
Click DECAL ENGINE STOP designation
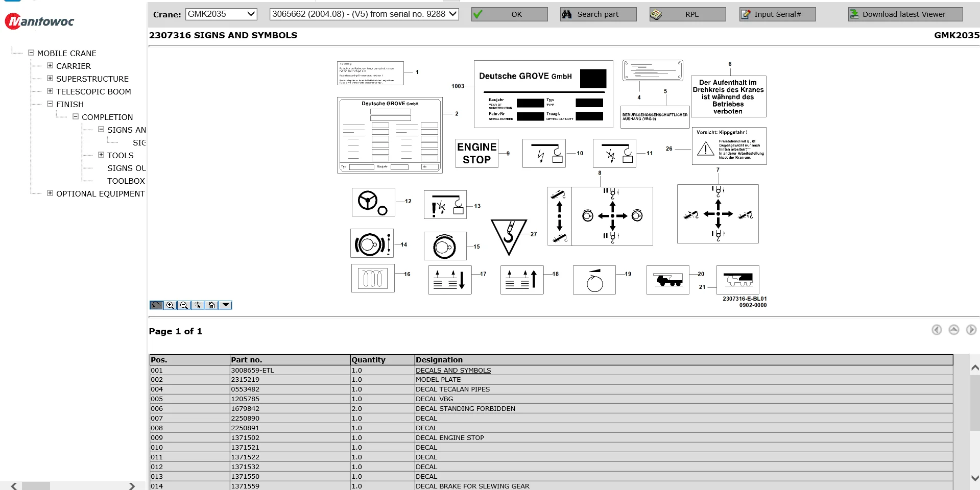pyautogui.click(x=450, y=438)
